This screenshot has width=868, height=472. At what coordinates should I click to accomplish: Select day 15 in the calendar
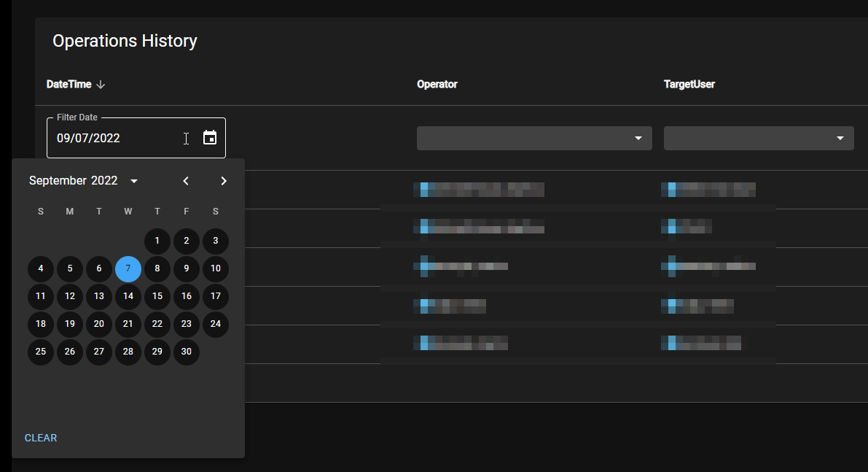click(x=157, y=296)
